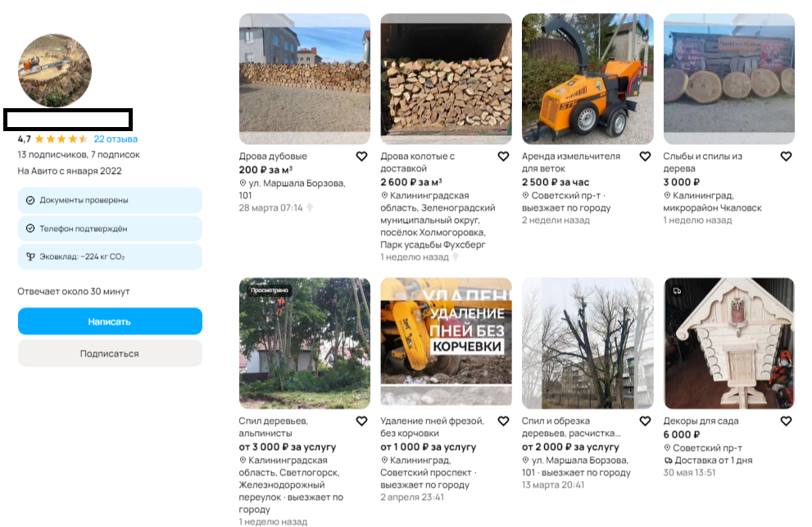Click the Написать button

tap(110, 321)
